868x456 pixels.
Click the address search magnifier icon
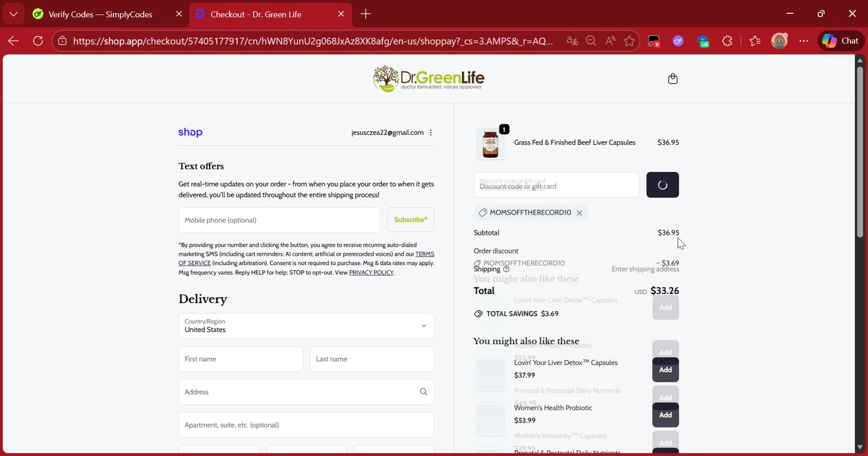[x=424, y=392]
